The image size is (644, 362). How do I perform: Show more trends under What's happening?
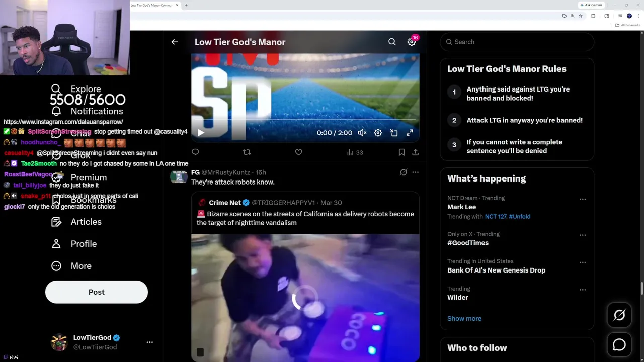(464, 318)
